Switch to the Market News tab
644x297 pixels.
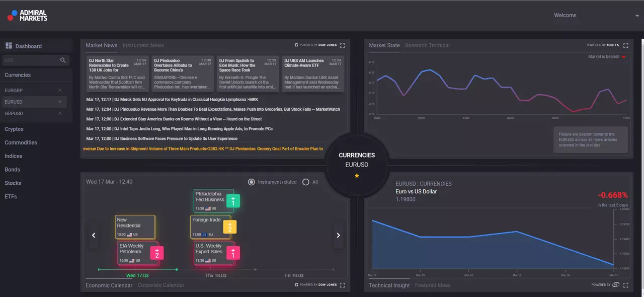tap(101, 45)
